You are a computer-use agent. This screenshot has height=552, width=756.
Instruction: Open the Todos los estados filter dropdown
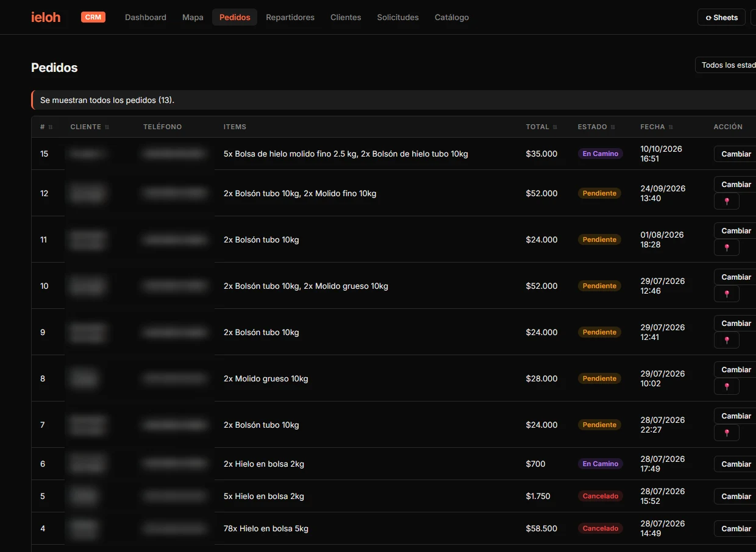(726, 65)
